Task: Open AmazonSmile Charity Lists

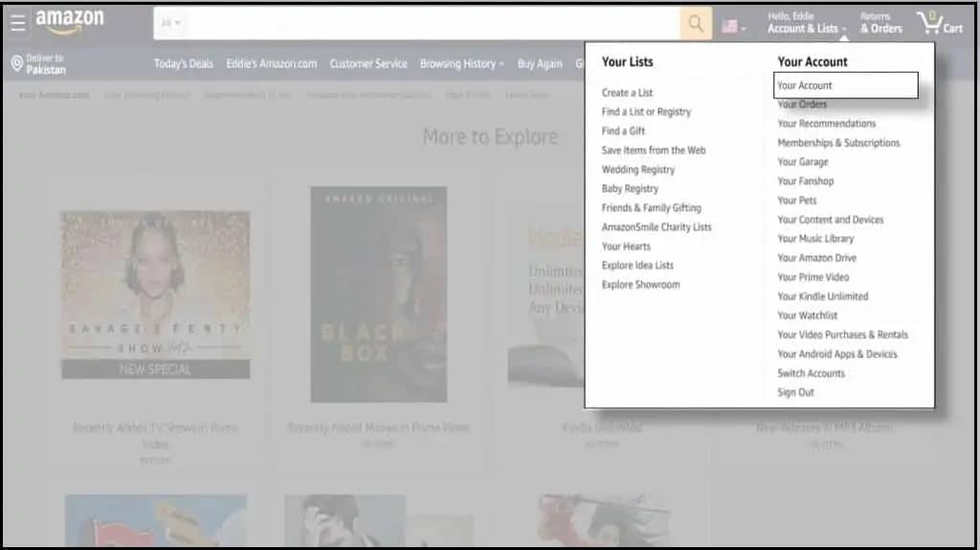Action: click(657, 227)
